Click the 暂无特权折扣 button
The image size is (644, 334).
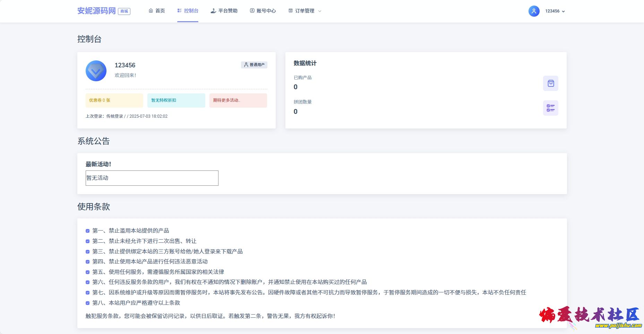176,100
